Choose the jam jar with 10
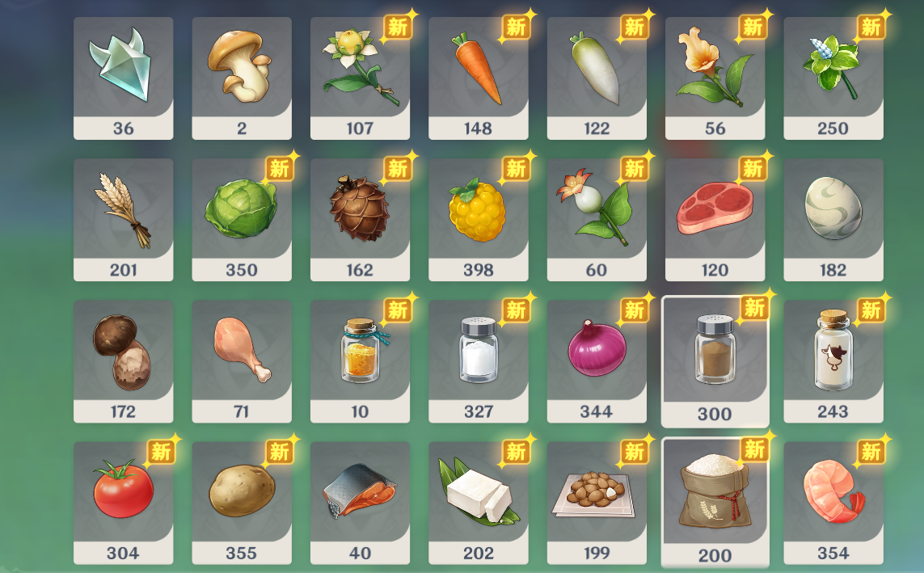 click(360, 361)
